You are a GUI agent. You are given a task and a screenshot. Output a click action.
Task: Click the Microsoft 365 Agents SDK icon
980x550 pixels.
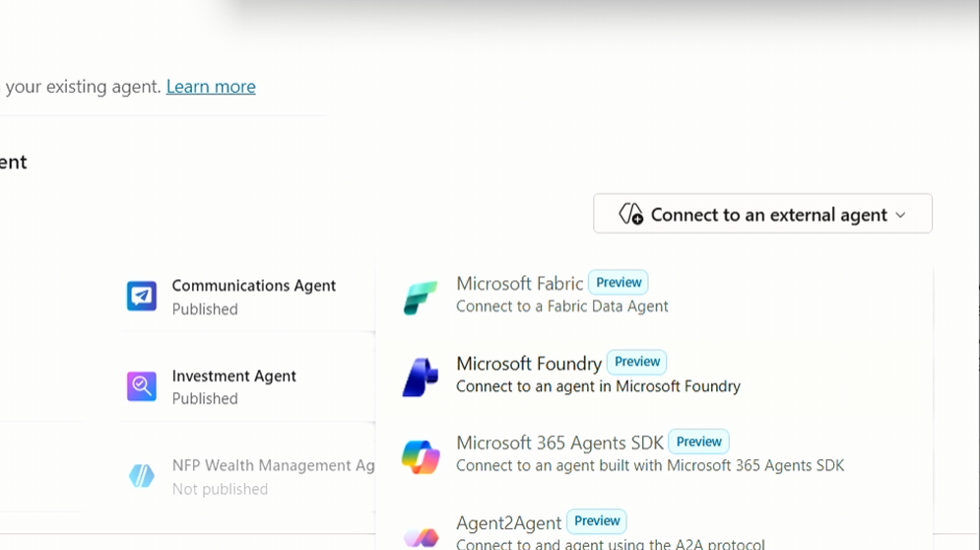pos(421,456)
